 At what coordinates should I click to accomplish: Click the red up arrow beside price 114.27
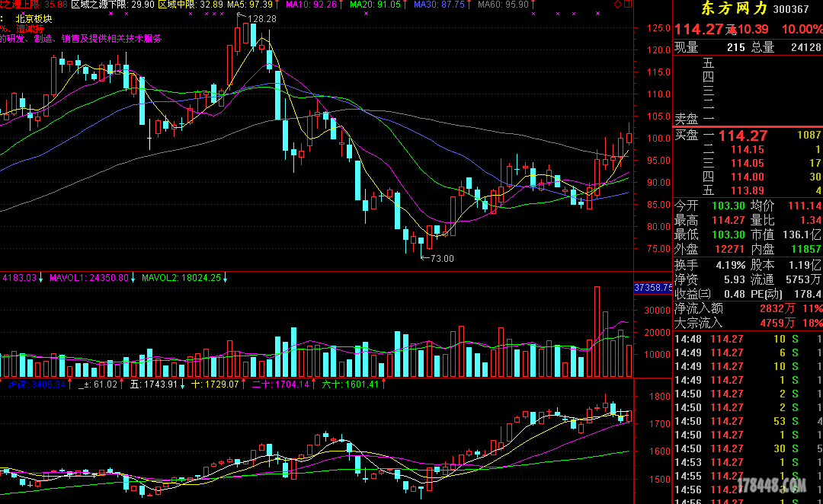click(x=732, y=30)
